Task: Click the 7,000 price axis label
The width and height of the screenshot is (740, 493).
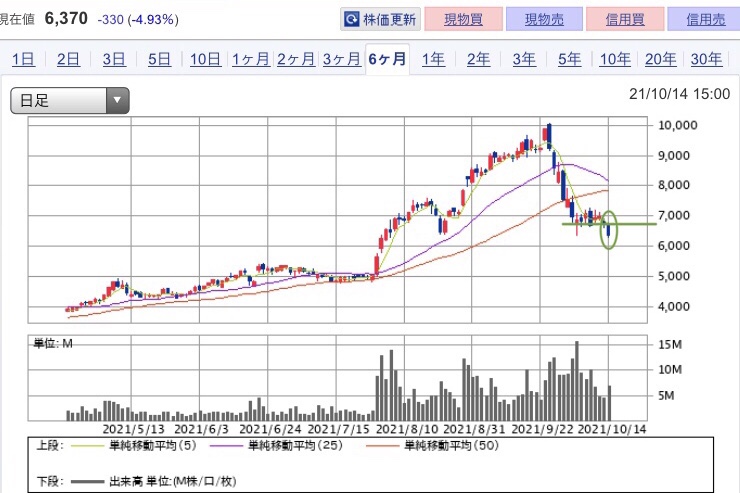Action: [673, 216]
